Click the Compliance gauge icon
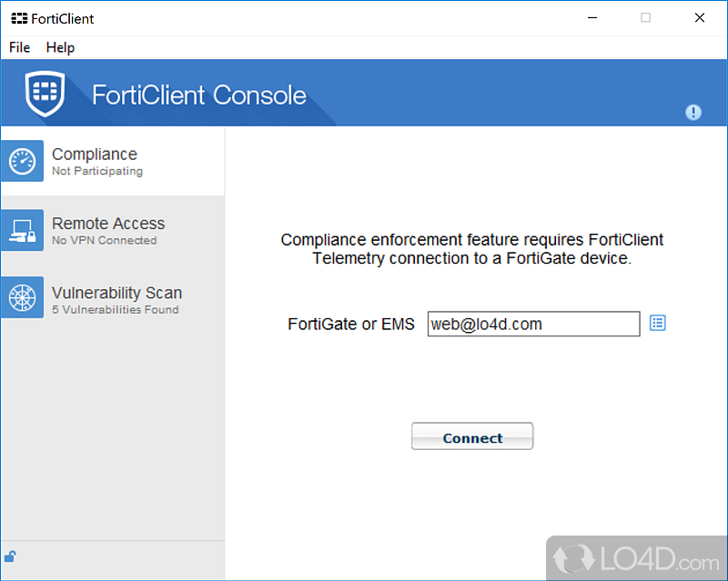The width and height of the screenshot is (728, 581). tap(22, 162)
